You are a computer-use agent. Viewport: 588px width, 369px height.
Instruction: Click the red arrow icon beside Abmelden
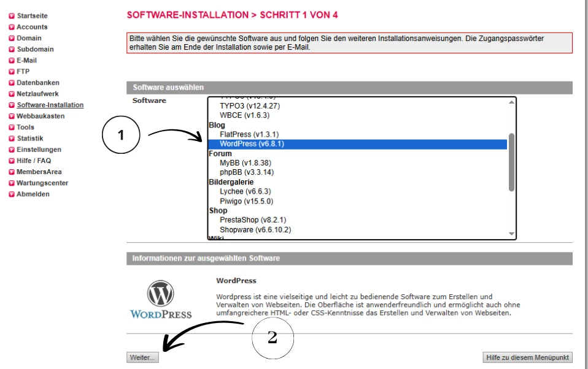pos(12,194)
